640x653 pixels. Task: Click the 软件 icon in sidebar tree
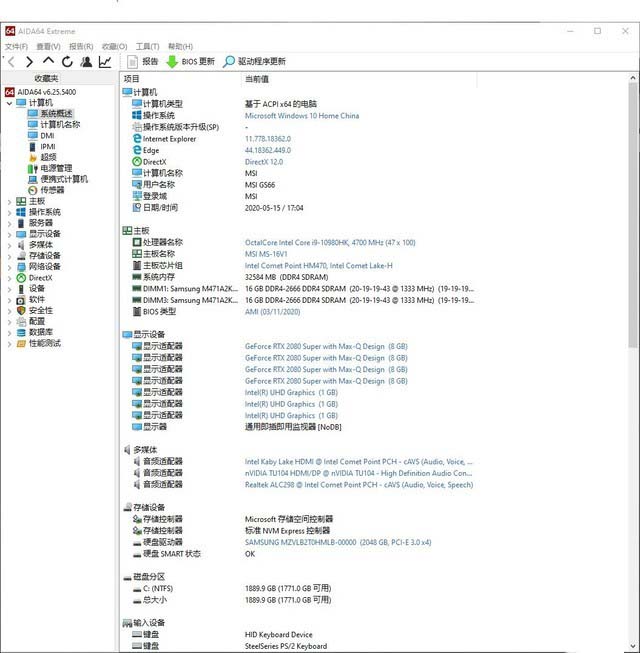(21, 300)
